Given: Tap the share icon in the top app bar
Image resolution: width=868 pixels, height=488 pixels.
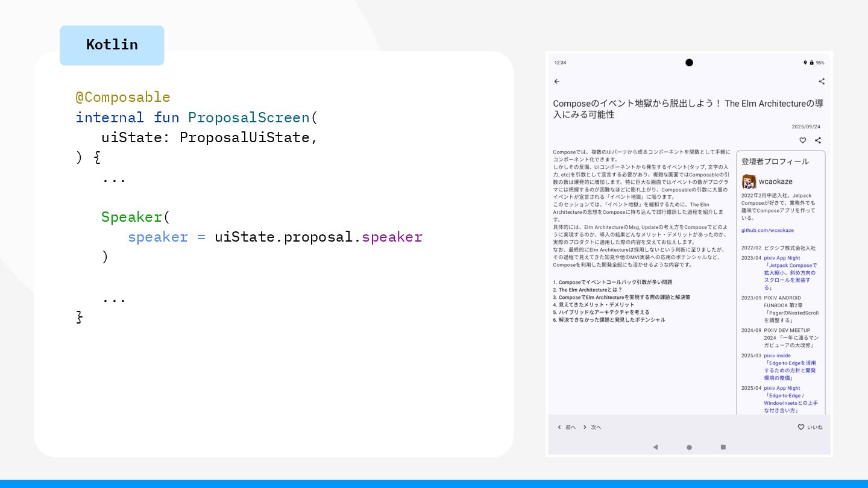Looking at the screenshot, I should [821, 81].
